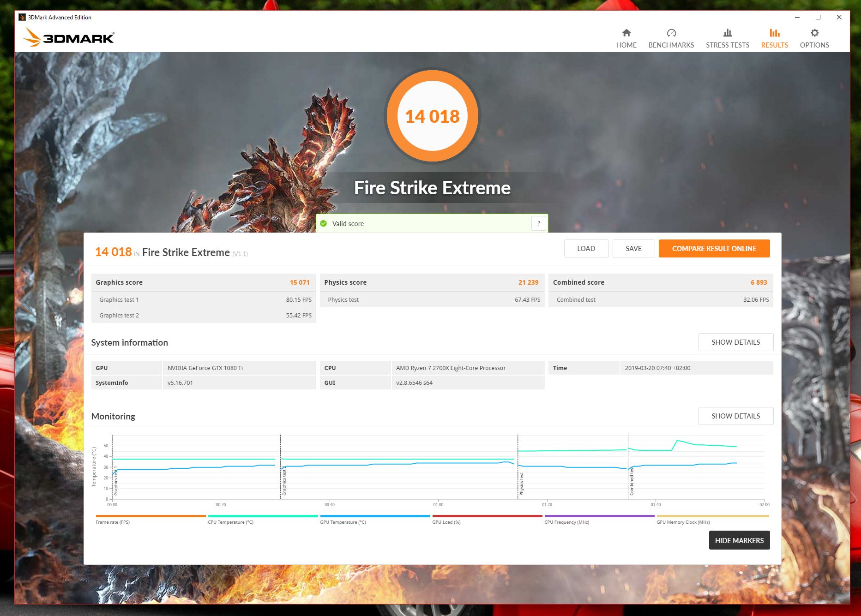Screen dimensions: 861x616
Task: Select the RESULTS tab
Action: [774, 38]
